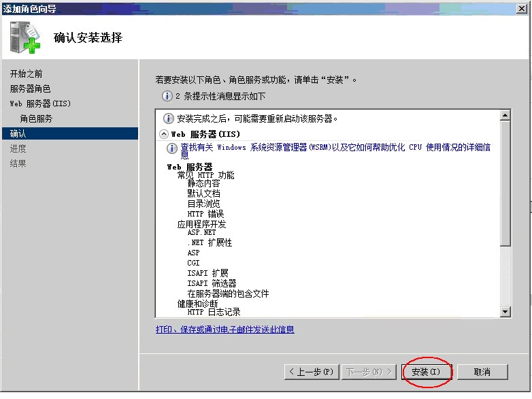Image resolution: width=532 pixels, height=399 pixels.
Task: Click the 在服务器端的包含文件 entry
Action: [228, 293]
